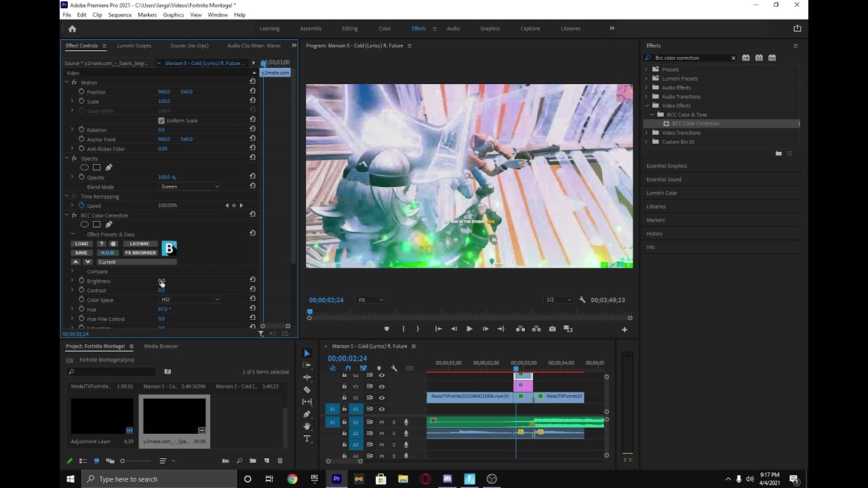Open program monitor Settings wrench
The image size is (868, 488).
coord(582,300)
